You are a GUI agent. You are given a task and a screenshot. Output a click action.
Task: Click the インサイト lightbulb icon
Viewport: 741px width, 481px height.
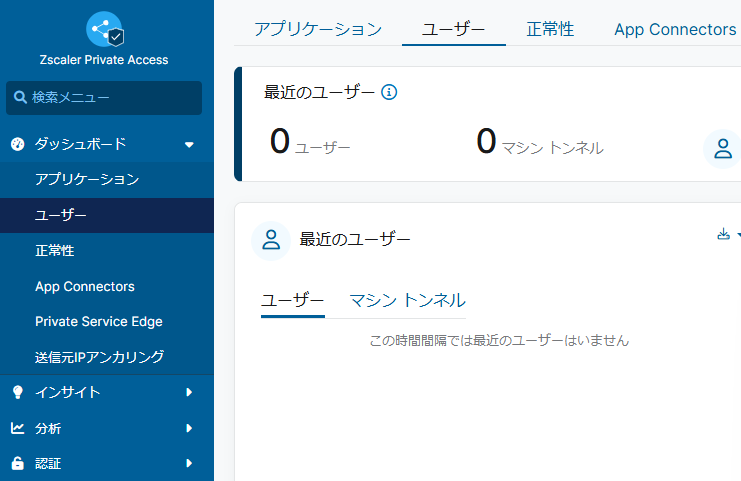(17, 392)
